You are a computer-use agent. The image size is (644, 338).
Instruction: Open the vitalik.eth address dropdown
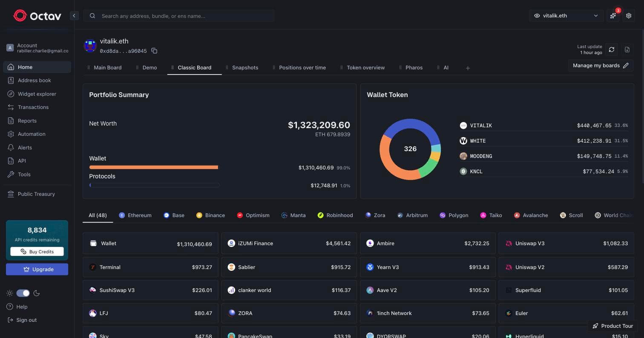[566, 16]
